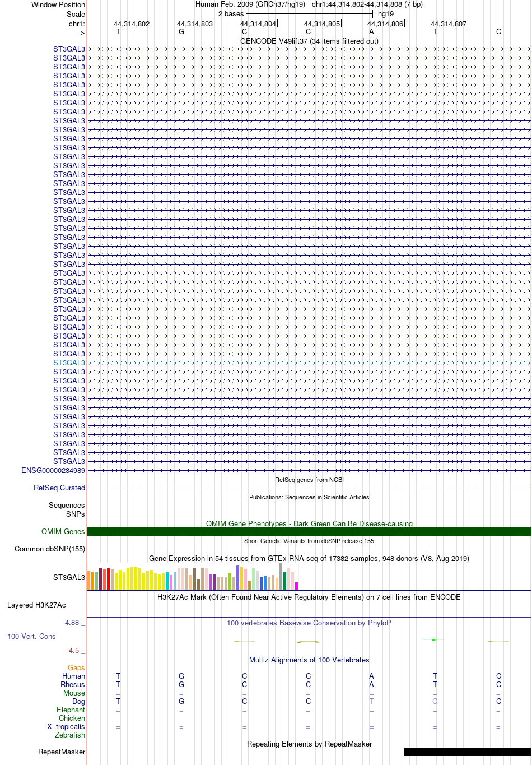Click the chr1: ruler label
This screenshot has height=765, width=532.
coord(77,24)
